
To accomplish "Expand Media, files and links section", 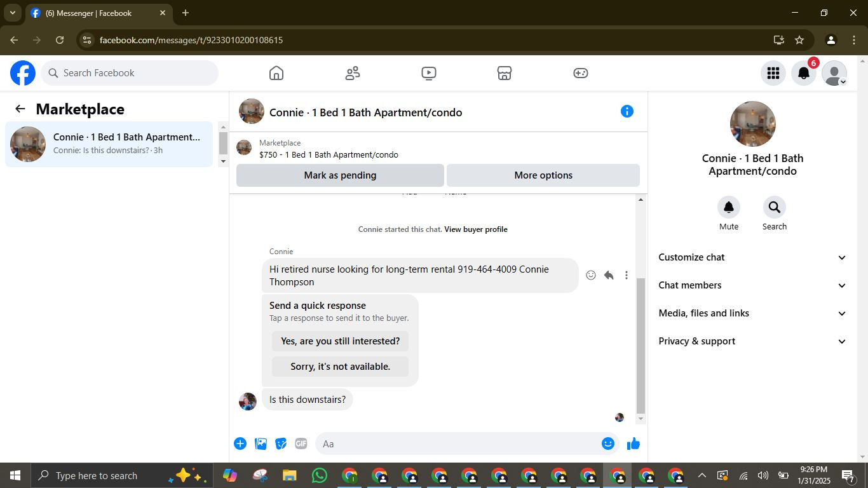I will pos(752,313).
